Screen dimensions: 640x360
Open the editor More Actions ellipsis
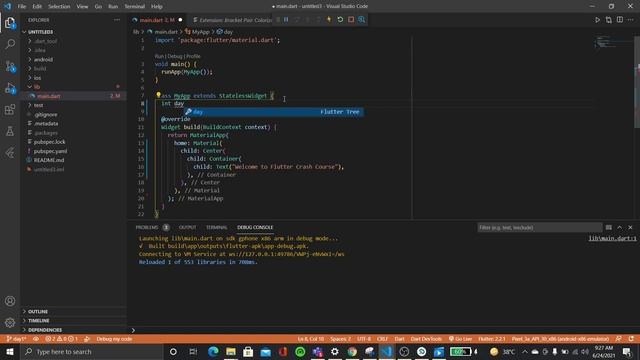tap(631, 20)
